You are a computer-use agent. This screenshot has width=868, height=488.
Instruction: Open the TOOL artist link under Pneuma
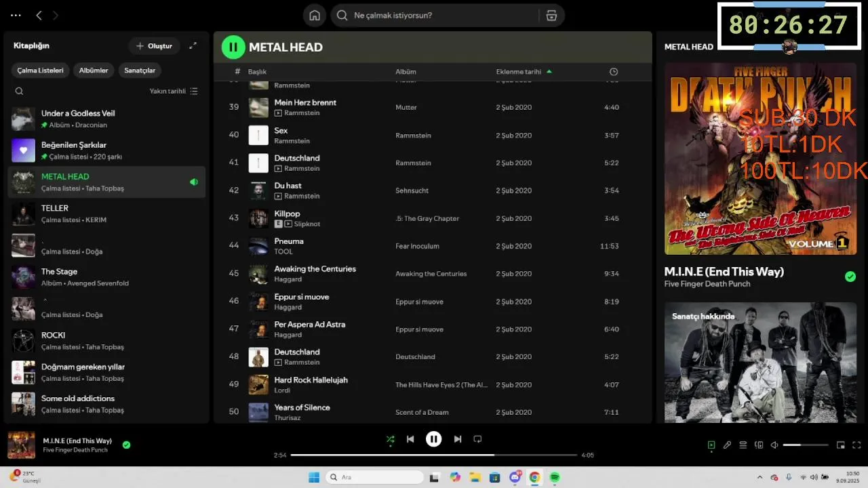coord(283,251)
